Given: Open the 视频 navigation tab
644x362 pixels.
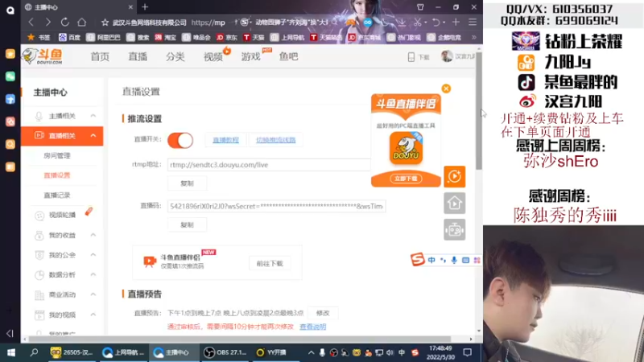Looking at the screenshot, I should tap(213, 56).
